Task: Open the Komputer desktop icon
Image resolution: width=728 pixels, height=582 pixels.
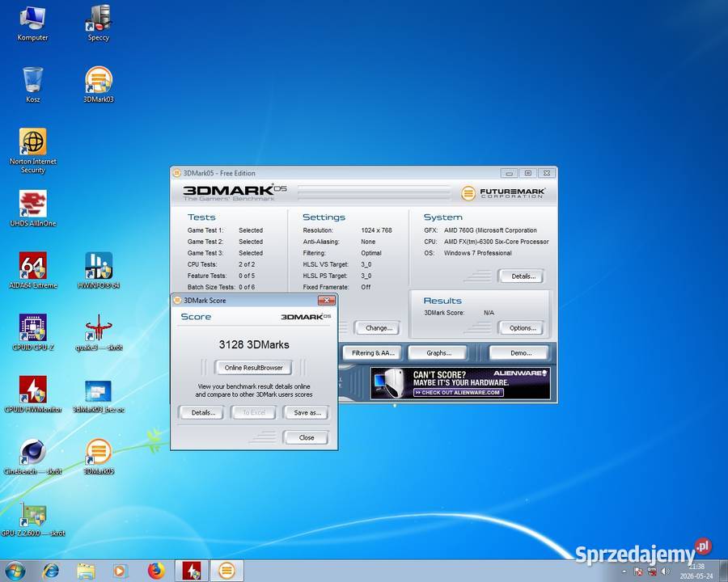Action: [x=32, y=23]
